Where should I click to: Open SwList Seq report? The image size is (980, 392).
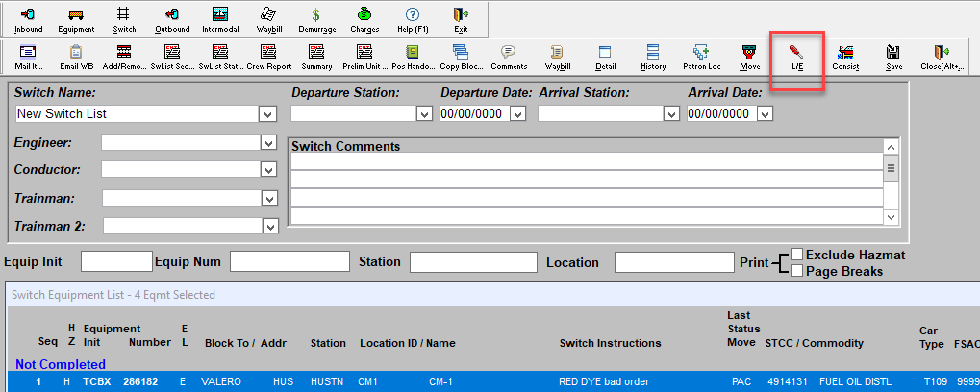pos(172,58)
